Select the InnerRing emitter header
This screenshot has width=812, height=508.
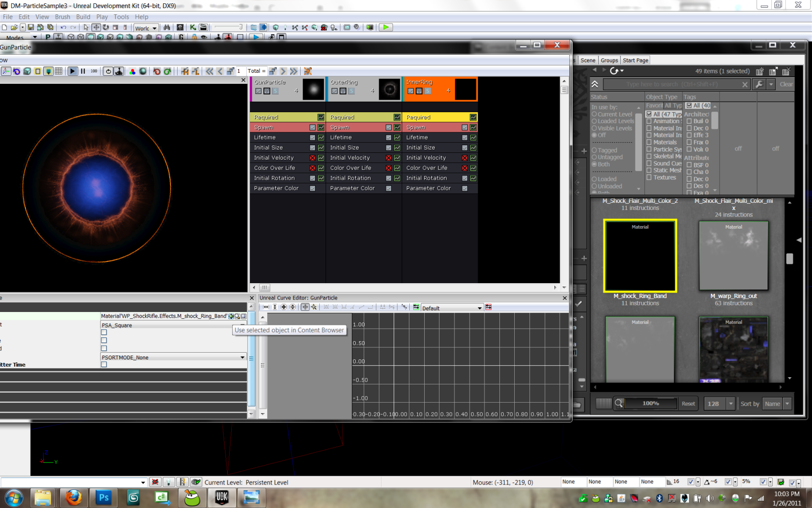[440, 89]
